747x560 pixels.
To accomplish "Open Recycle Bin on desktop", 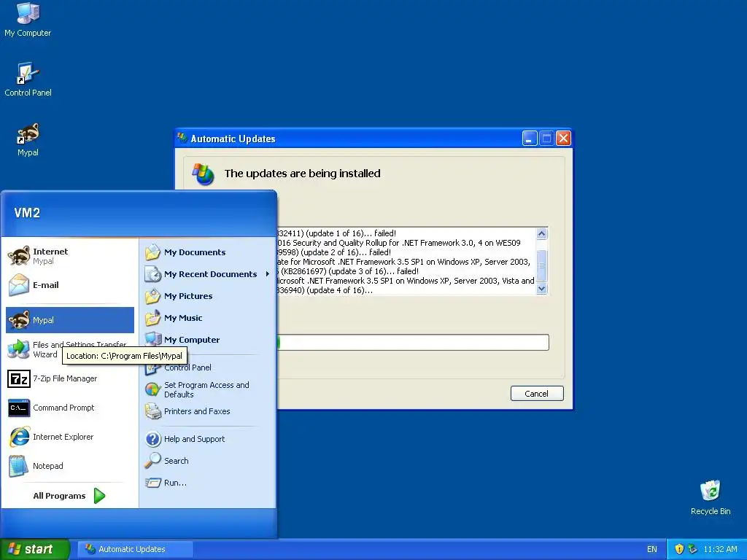I will (711, 498).
